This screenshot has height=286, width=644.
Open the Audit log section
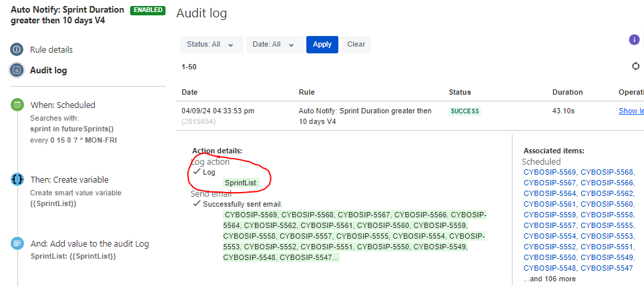click(x=49, y=70)
